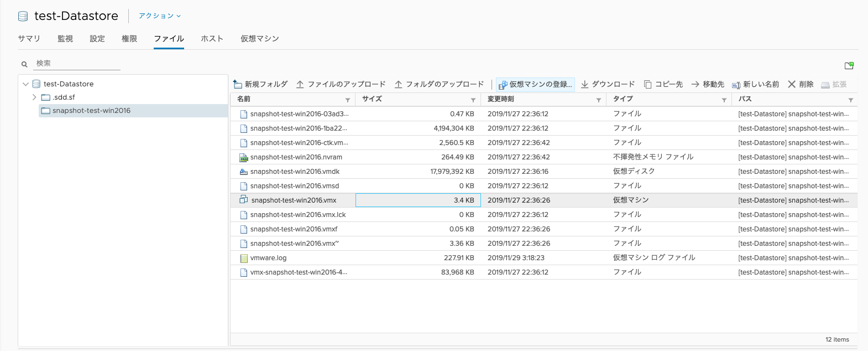Open the filter for タイプ column

(x=724, y=100)
